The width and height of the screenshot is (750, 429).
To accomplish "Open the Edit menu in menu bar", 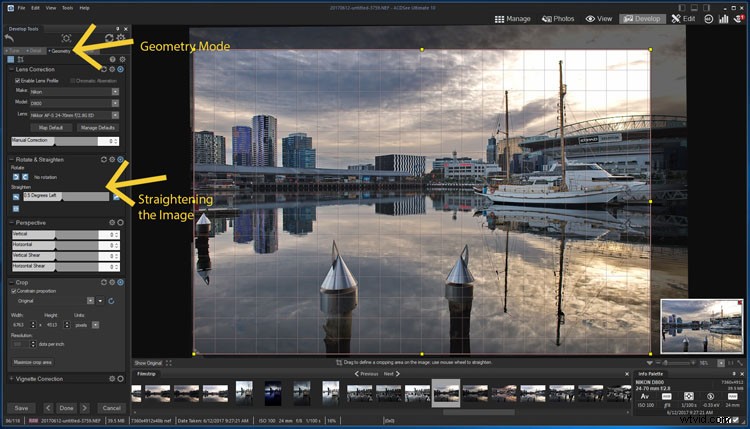I will (x=35, y=8).
